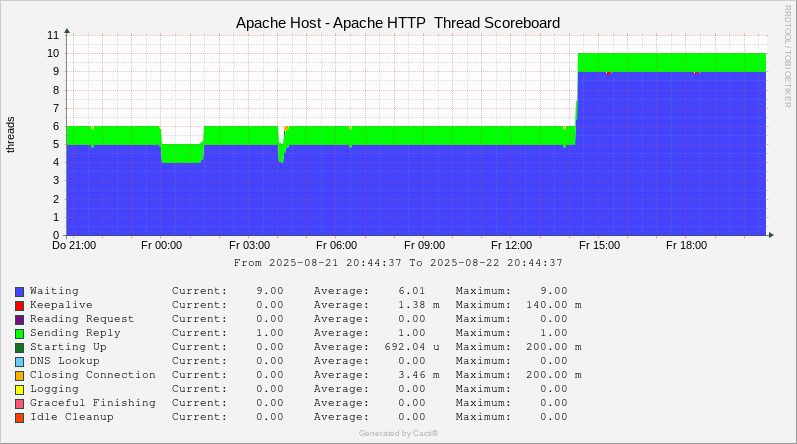
Task: Click the RRDTOOL / TOBI OETIKER vertical text
Action: coord(787,56)
